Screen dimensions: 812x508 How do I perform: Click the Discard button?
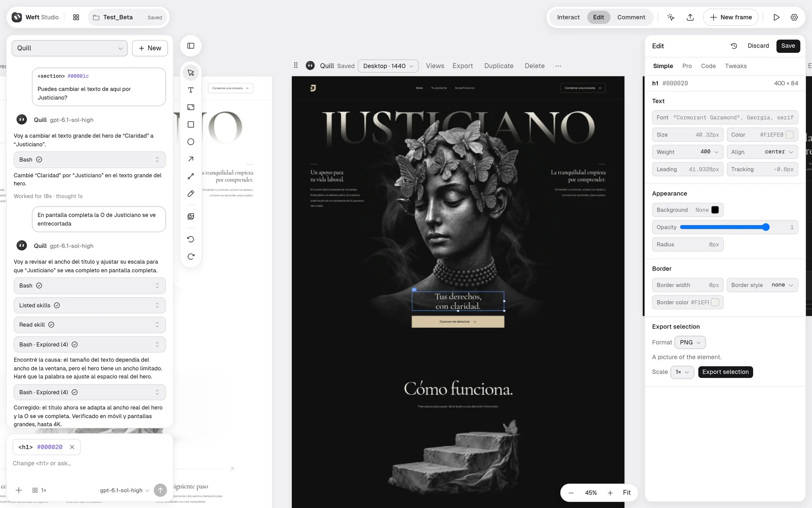click(x=758, y=46)
